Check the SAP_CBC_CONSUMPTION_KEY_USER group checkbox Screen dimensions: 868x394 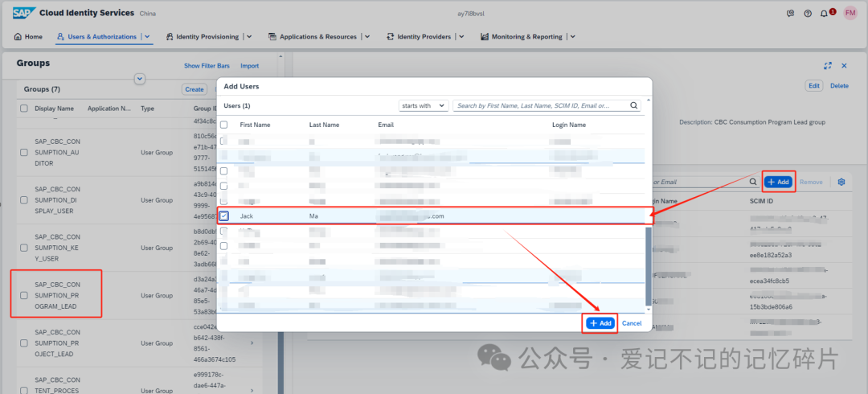(24, 248)
